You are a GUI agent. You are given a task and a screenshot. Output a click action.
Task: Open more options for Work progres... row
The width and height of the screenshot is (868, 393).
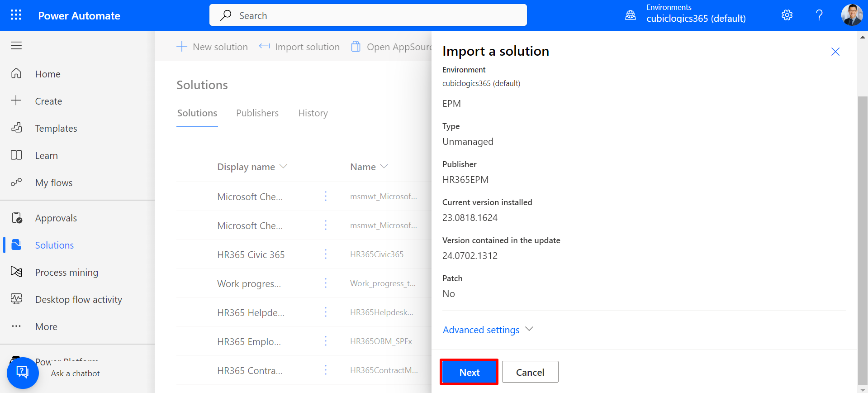pos(326,283)
